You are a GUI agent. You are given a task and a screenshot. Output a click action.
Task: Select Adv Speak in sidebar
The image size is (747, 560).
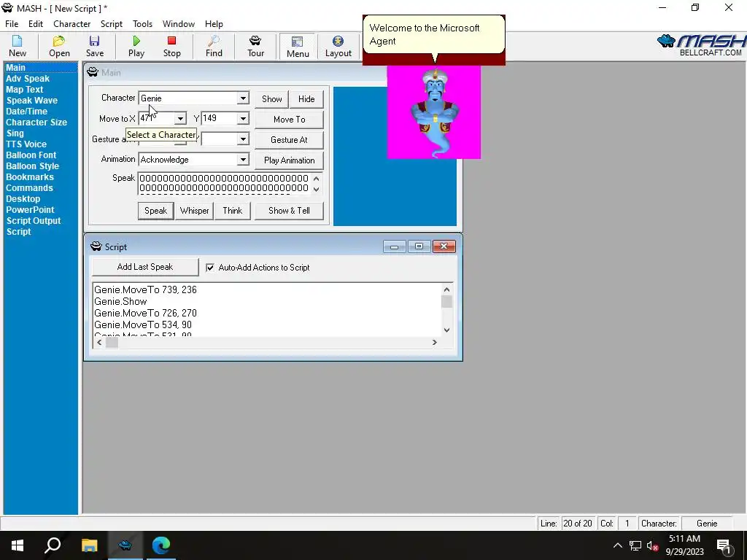tap(28, 79)
